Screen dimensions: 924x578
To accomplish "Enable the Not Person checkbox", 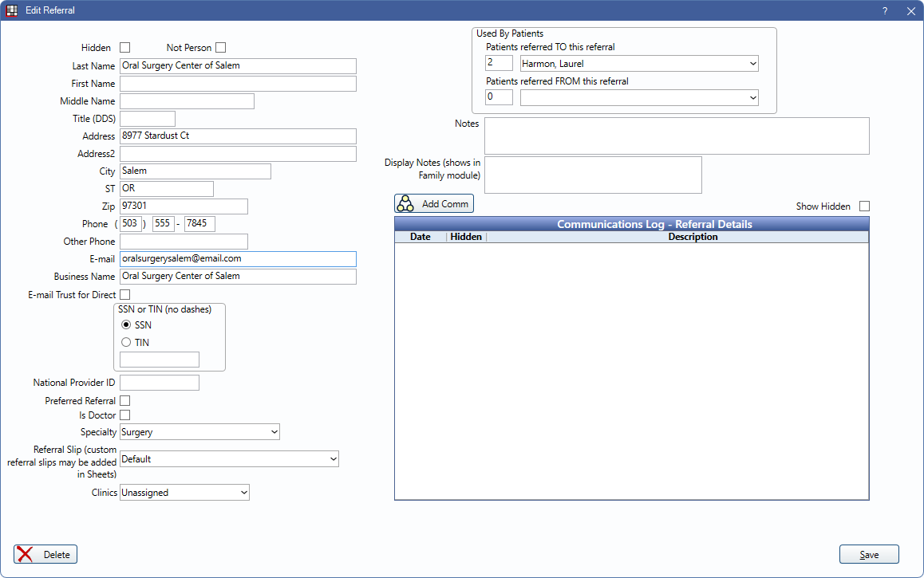I will (220, 48).
